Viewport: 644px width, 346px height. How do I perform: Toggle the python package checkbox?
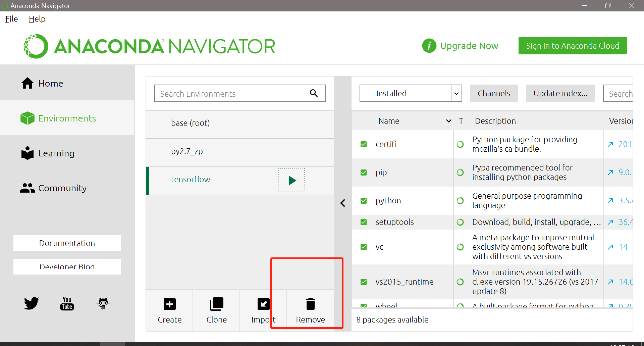click(x=364, y=201)
